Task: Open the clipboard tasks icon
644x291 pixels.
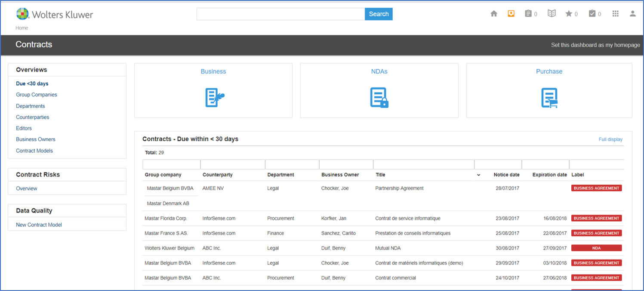Action: point(528,14)
